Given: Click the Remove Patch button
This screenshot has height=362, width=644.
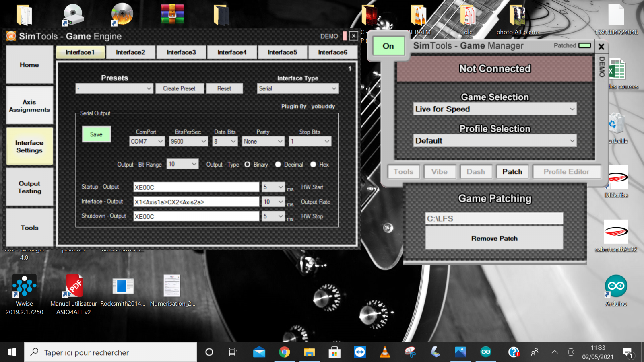Looking at the screenshot, I should pyautogui.click(x=494, y=238).
